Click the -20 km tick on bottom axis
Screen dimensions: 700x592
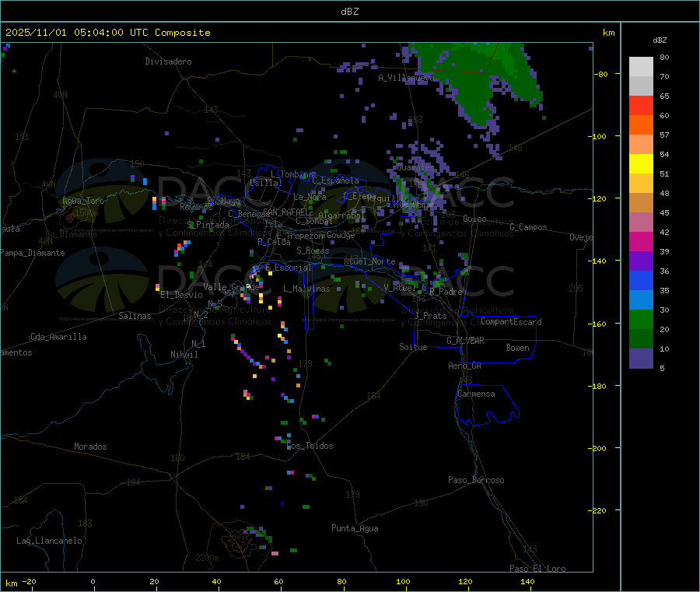pos(29,581)
